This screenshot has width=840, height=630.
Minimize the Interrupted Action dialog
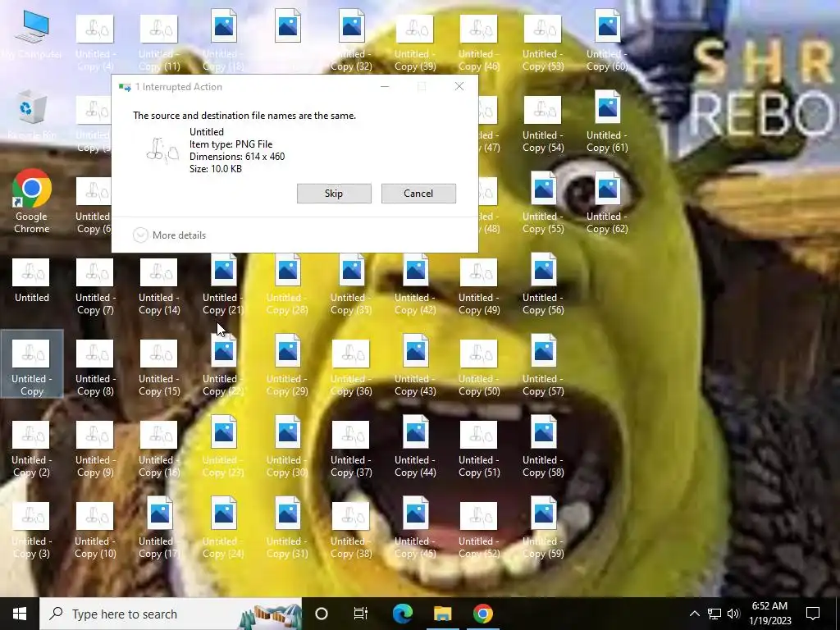[x=384, y=86]
